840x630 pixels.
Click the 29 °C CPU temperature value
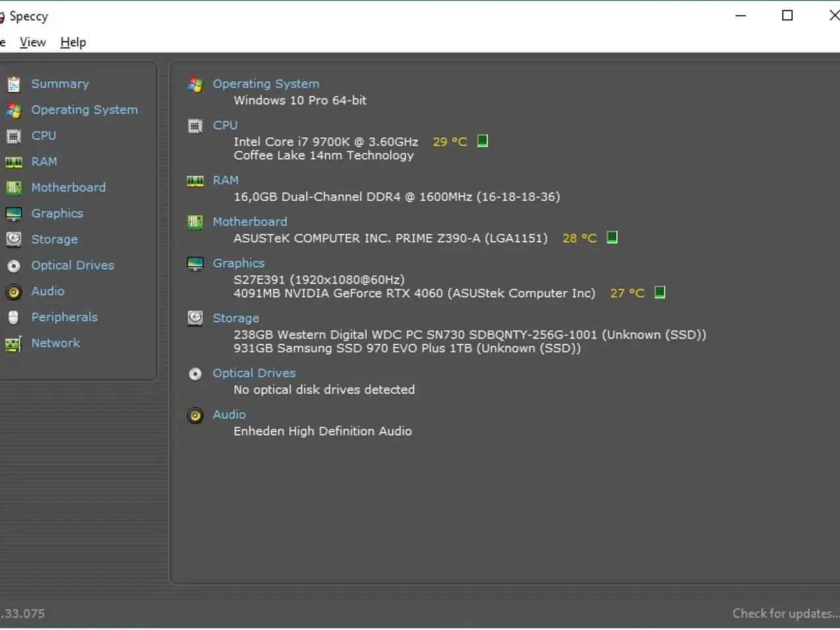(x=450, y=142)
